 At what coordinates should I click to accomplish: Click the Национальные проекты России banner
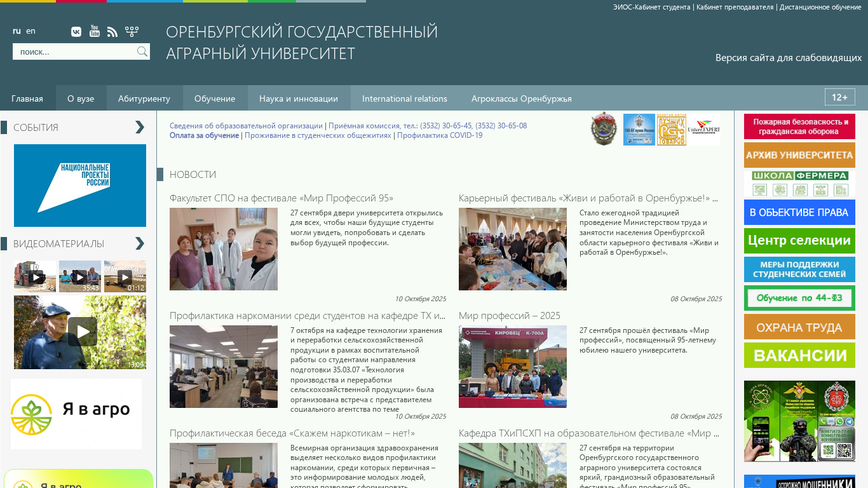[80, 186]
